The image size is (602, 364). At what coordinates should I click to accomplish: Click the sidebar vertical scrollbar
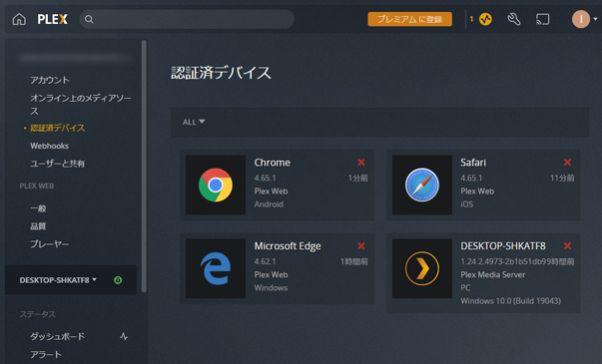point(144,167)
